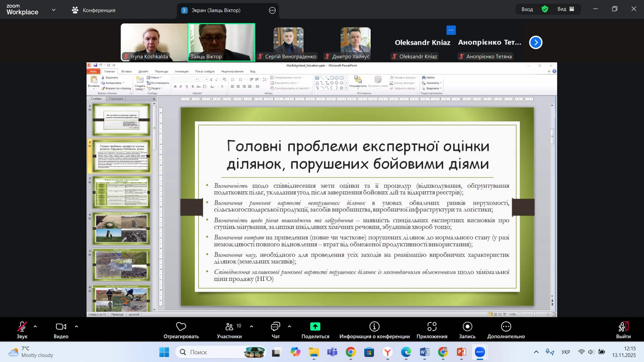Screen dimensions: 644x362
Task: Unmute the microphone (Звук) icon
Action: 22,326
